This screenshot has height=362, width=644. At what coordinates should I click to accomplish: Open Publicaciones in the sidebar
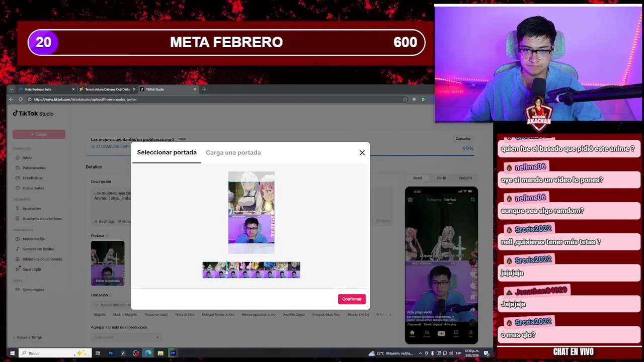(34, 167)
